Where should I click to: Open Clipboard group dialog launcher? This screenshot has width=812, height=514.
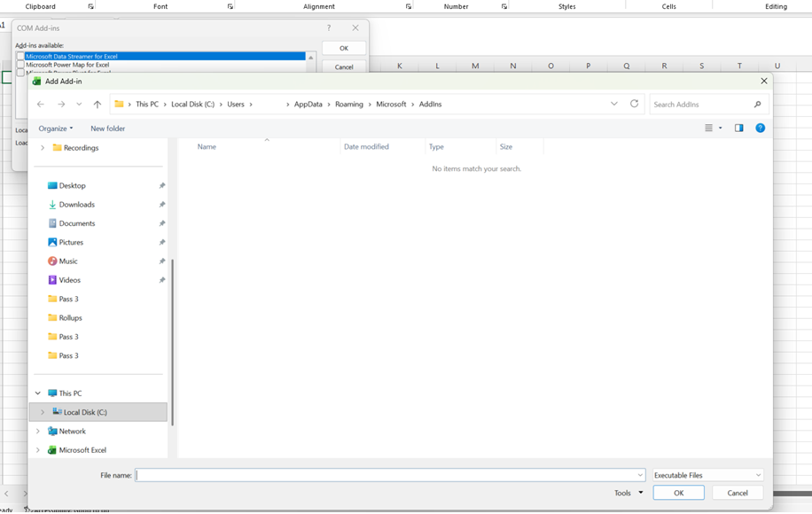tap(90, 6)
